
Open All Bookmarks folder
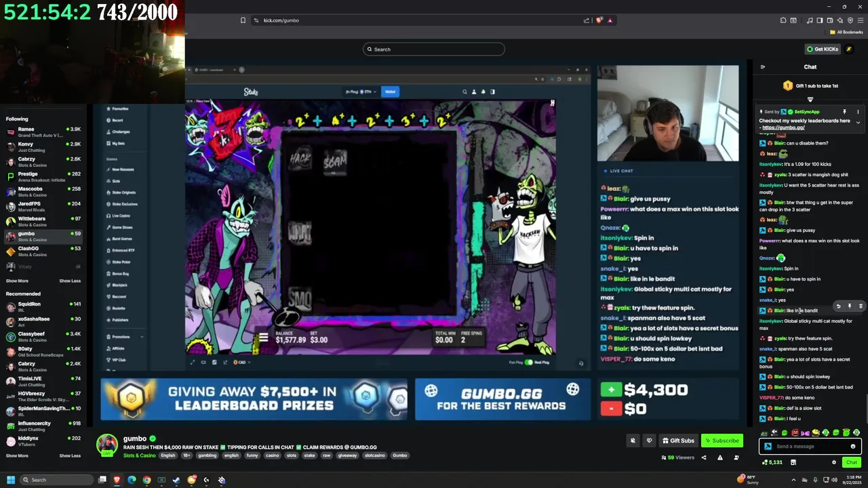tap(847, 32)
